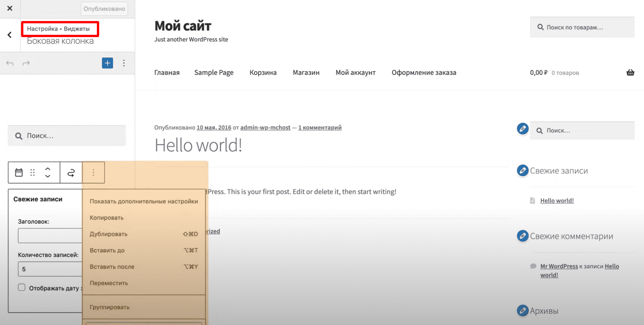This screenshot has width=644, height=325.
Task: Select Вставить после in the menu
Action: tap(144, 267)
